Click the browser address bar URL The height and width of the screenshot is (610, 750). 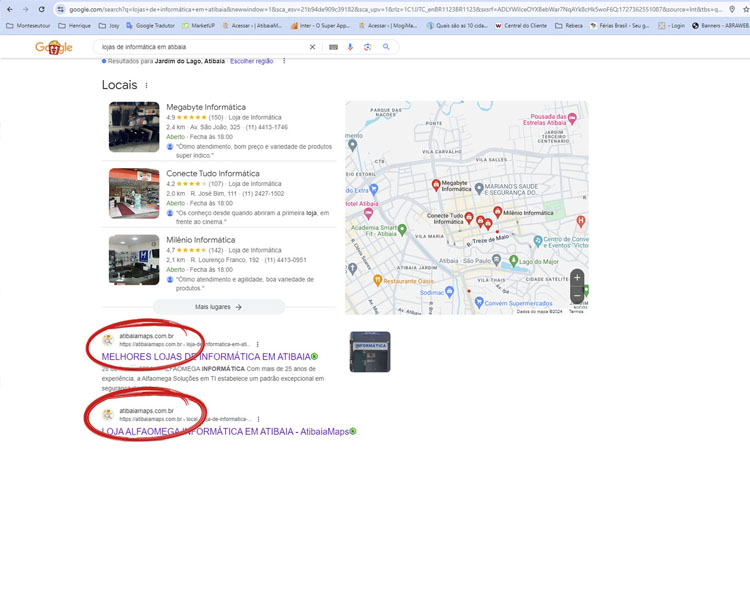[x=395, y=9]
